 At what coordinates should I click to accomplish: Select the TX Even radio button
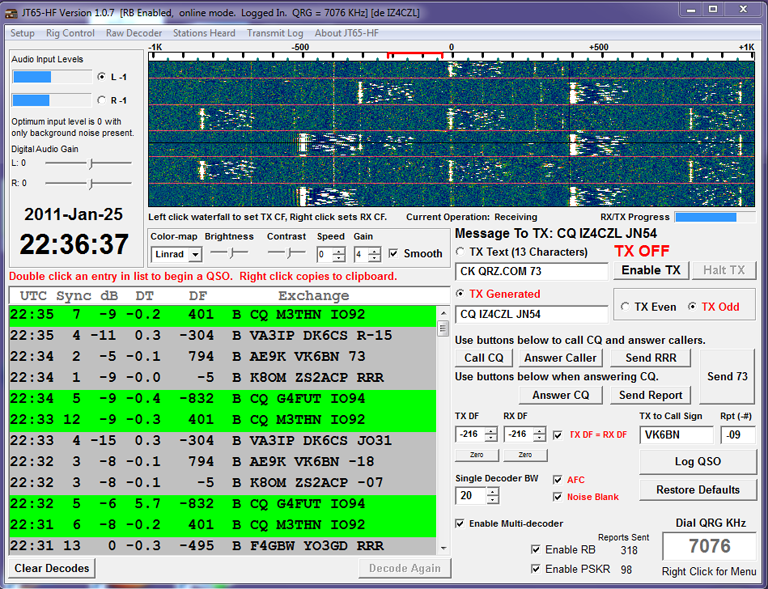click(626, 307)
